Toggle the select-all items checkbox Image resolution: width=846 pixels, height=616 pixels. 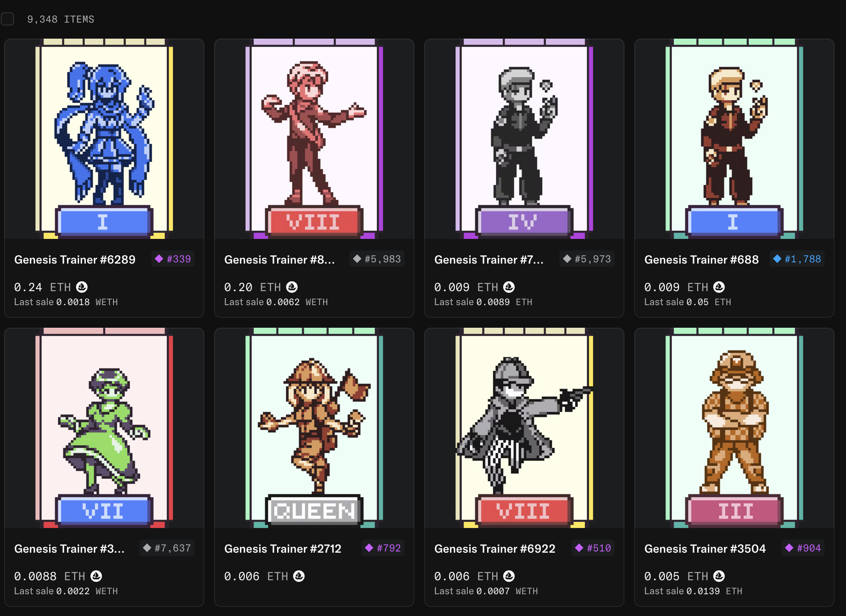click(7, 19)
